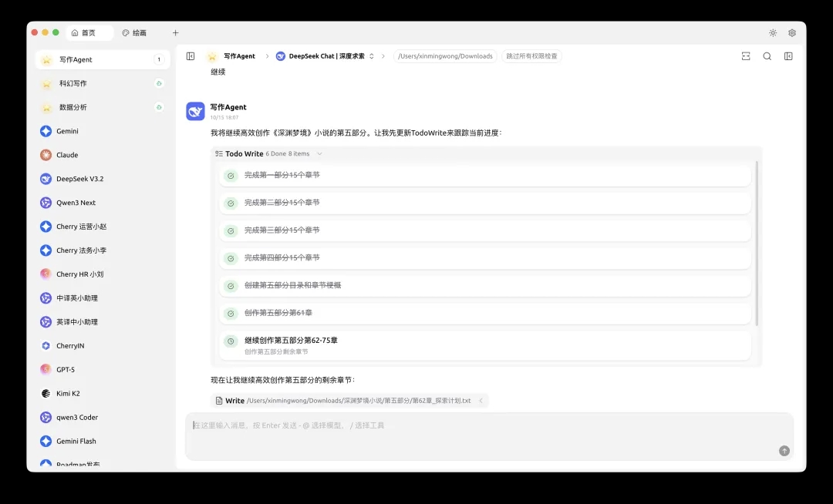Click the file icon beside Write

(x=219, y=401)
